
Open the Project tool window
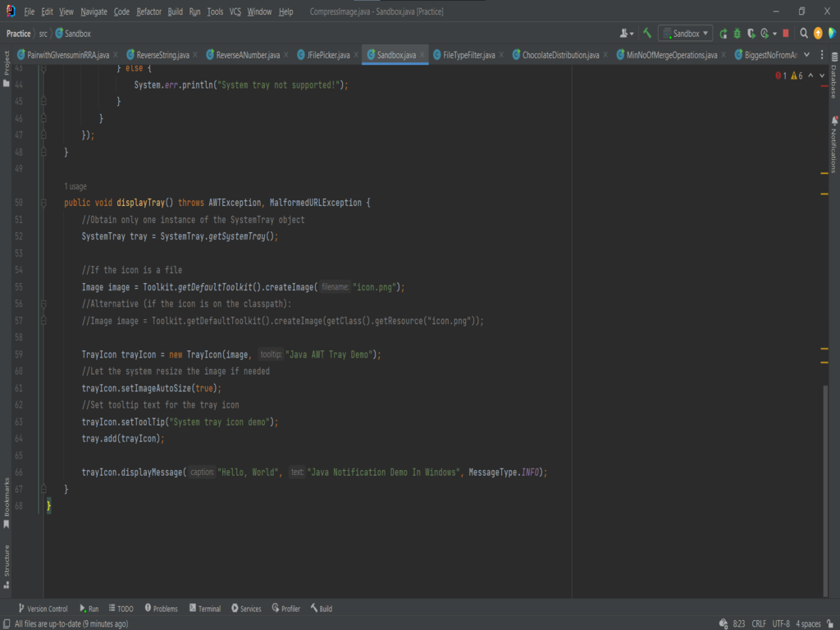[7, 69]
